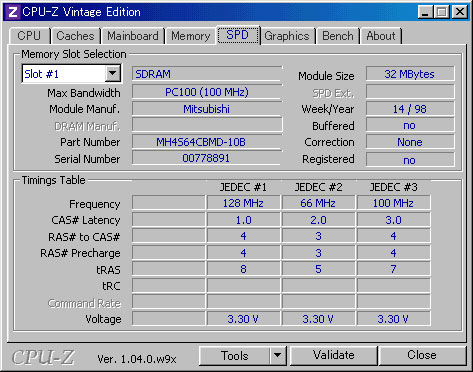The width and height of the screenshot is (473, 372).
Task: Click JEDEC #2 RAS# to CAS# value 3
Action: click(x=318, y=236)
